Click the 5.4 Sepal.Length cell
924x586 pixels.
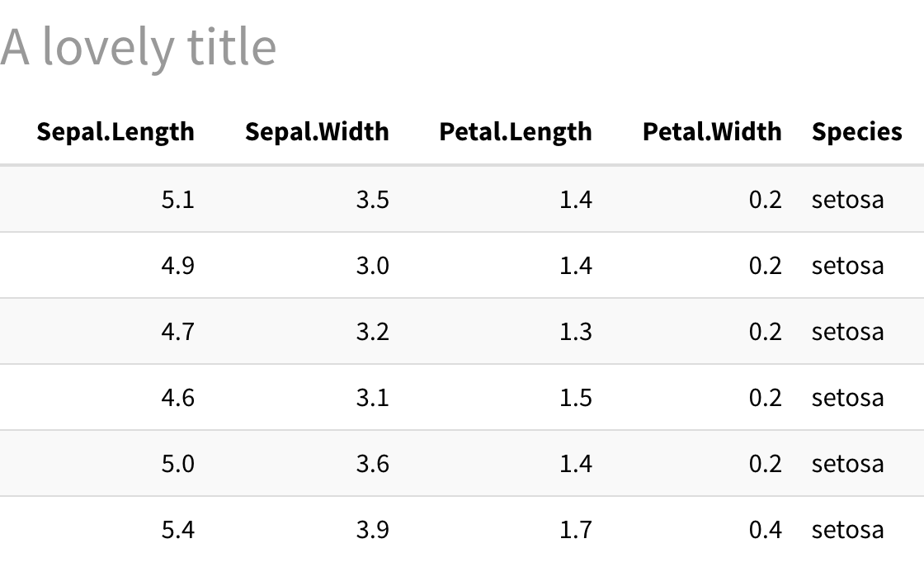coord(177,530)
